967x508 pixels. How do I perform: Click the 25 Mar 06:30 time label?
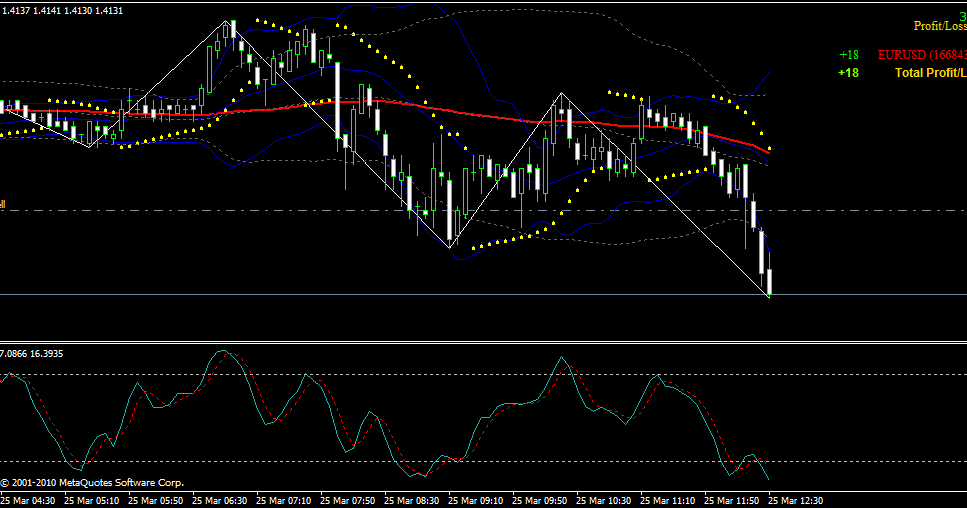220,501
